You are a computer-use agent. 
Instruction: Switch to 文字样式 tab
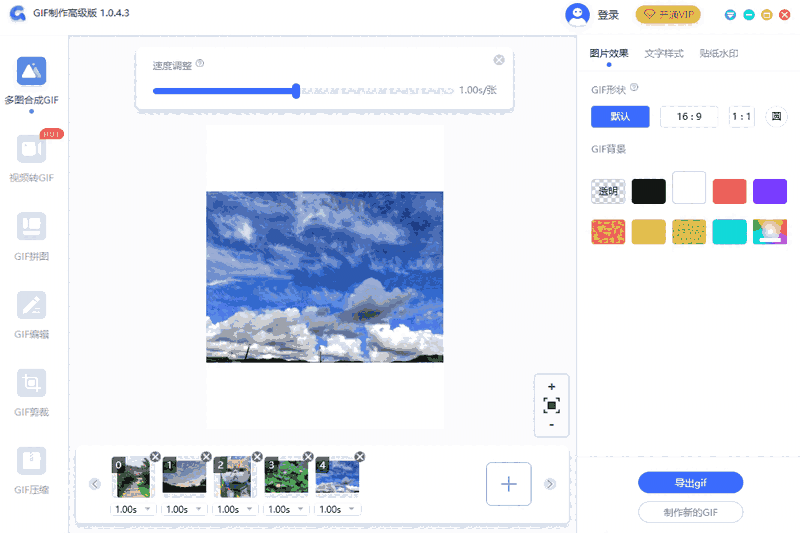click(663, 53)
